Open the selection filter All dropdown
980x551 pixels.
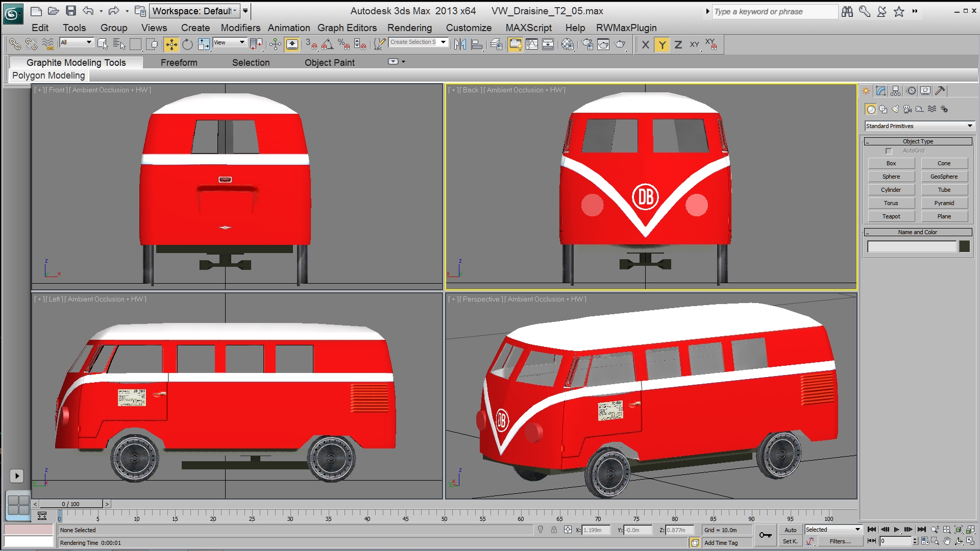pyautogui.click(x=77, y=42)
